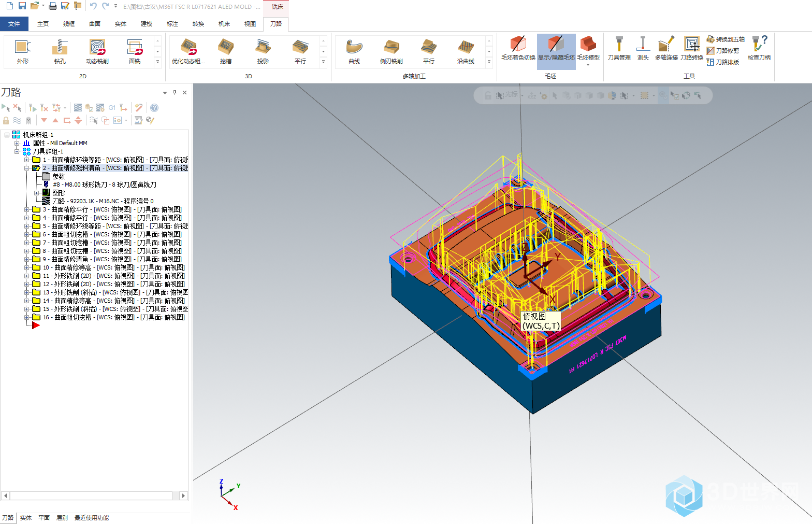Click the 俯视图 (WCS,C,T) label
This screenshot has width=812, height=524.
(x=541, y=321)
